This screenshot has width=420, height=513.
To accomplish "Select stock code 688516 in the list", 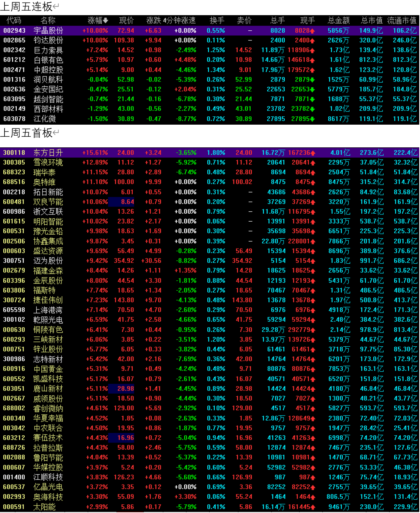I will tap(14, 182).
